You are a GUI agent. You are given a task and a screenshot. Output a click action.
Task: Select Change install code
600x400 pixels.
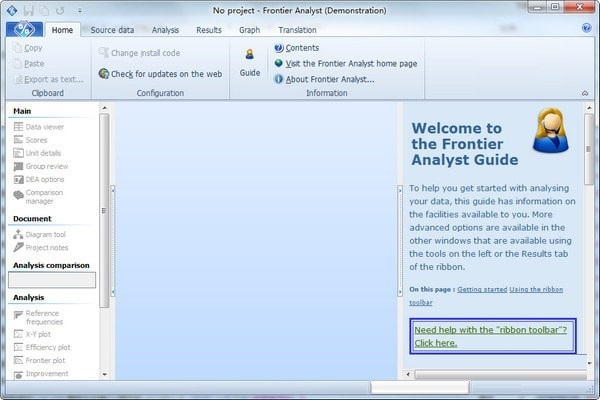pos(139,53)
